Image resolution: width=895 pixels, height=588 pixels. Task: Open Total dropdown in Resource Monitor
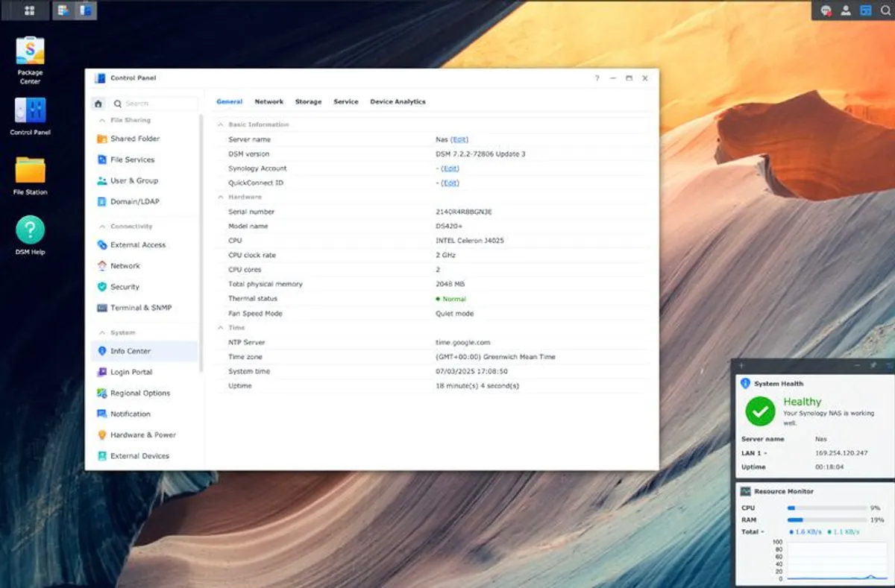point(753,531)
